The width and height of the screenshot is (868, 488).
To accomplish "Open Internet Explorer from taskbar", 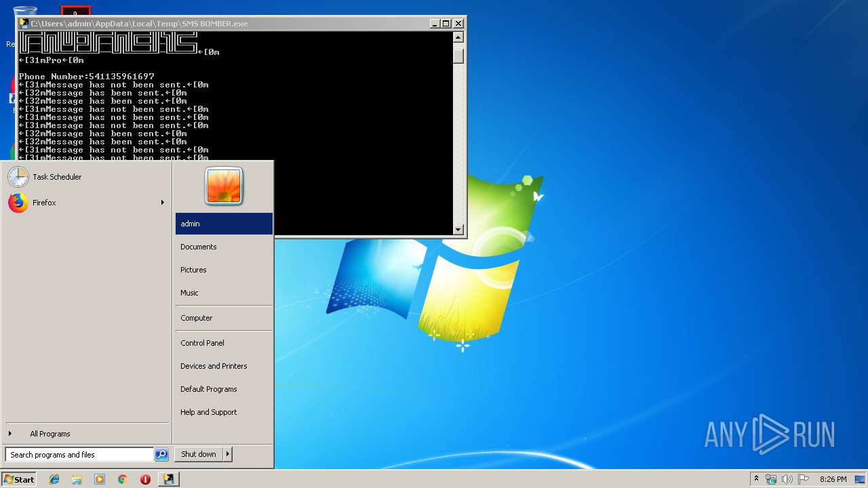I will (x=54, y=479).
